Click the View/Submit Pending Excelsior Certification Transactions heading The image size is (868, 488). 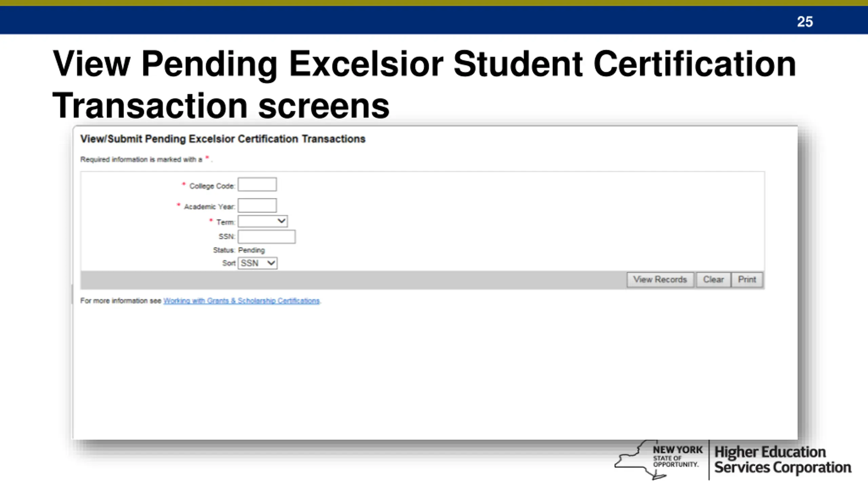click(223, 139)
